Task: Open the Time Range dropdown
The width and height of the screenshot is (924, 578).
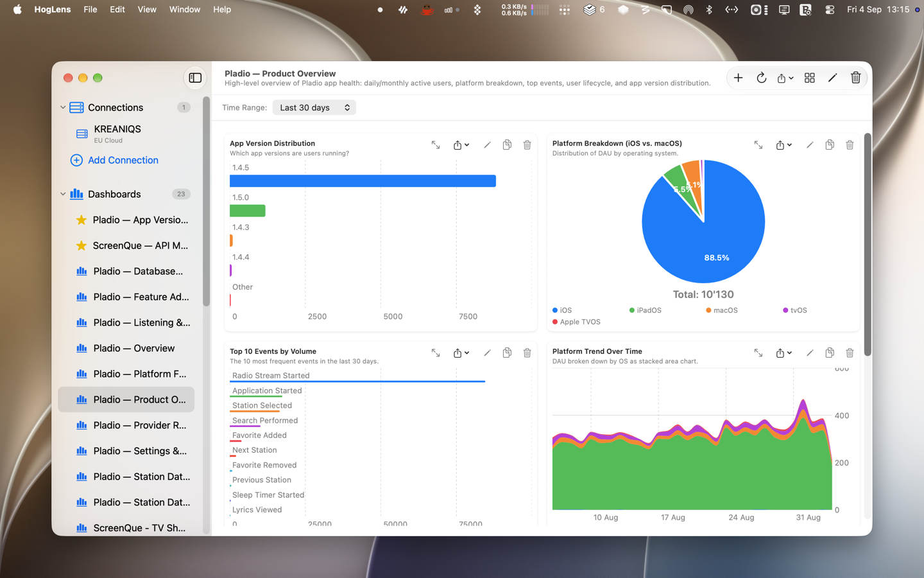Action: (x=314, y=107)
